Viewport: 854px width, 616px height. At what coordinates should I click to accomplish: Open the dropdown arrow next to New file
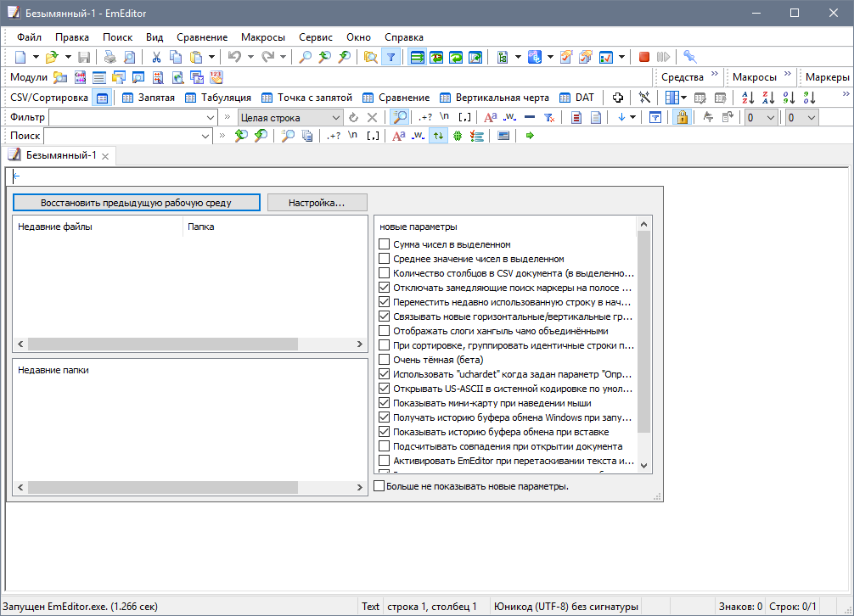coord(36,57)
